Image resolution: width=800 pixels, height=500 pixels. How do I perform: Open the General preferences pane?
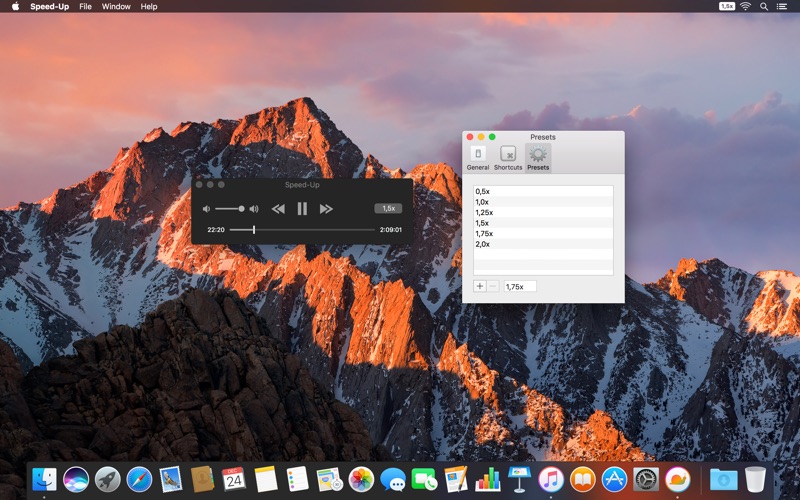(478, 157)
